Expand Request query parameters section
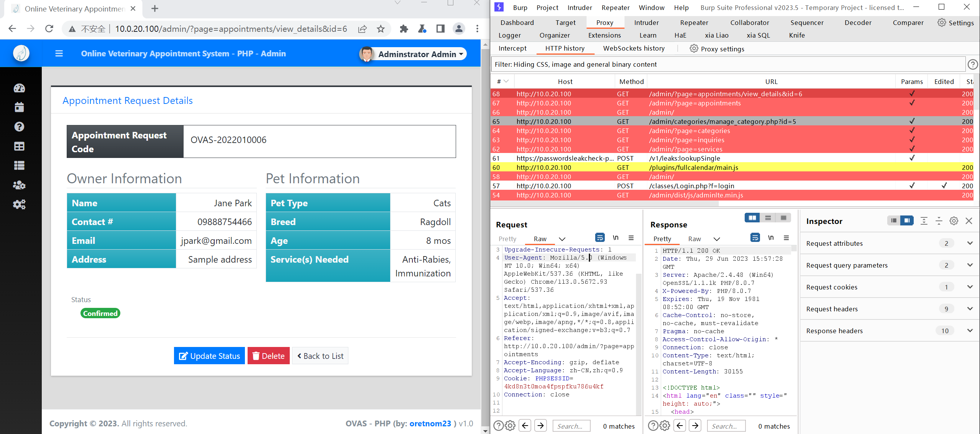Image resolution: width=980 pixels, height=434 pixels. click(x=889, y=265)
